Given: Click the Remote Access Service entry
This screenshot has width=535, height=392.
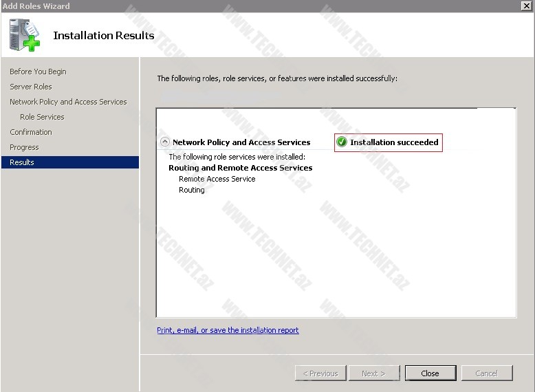Looking at the screenshot, I should [217, 179].
